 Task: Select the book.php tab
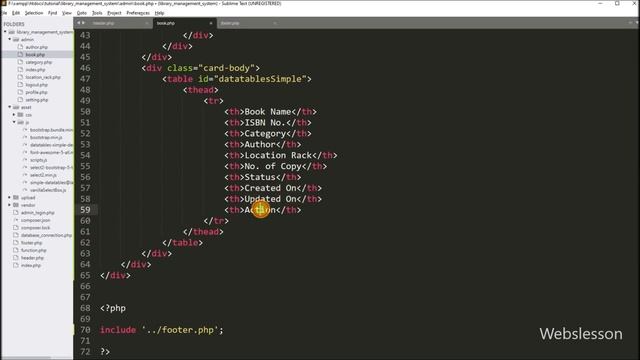166,23
